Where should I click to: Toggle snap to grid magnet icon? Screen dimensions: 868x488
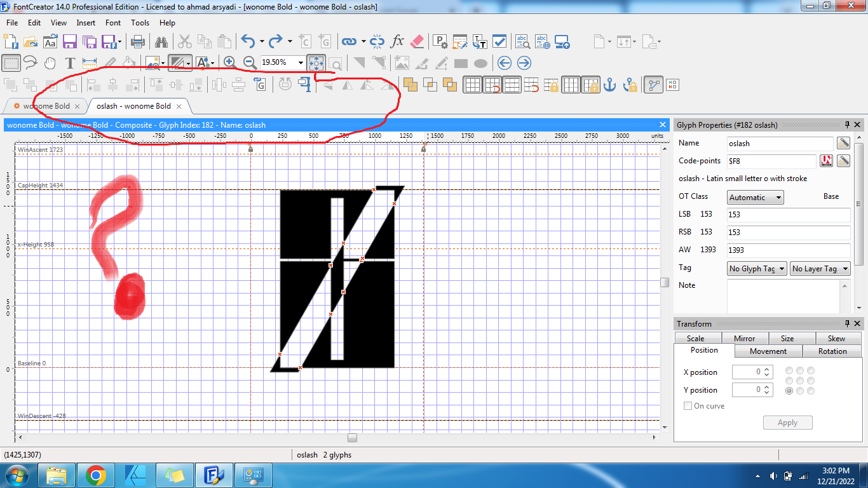tap(492, 84)
